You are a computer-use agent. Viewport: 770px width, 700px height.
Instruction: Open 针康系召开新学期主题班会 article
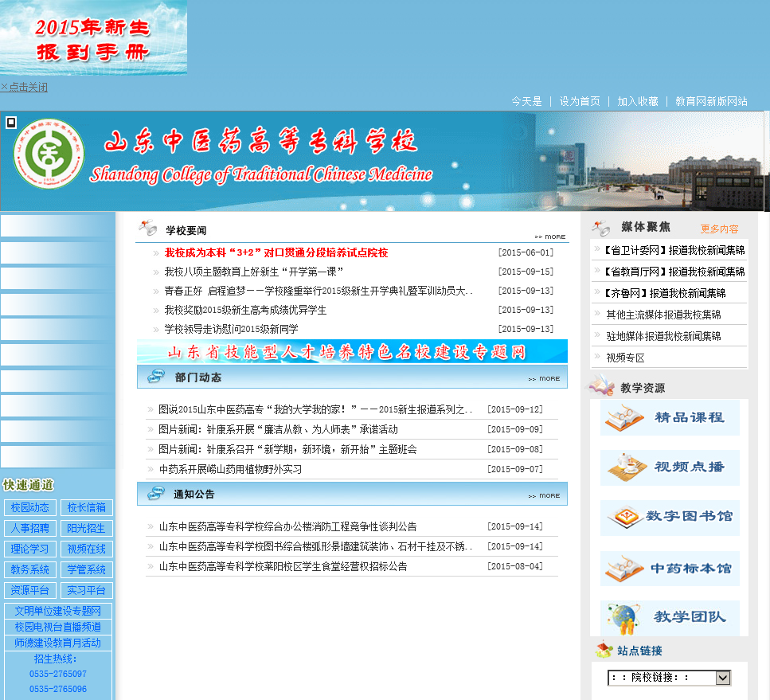(x=287, y=449)
